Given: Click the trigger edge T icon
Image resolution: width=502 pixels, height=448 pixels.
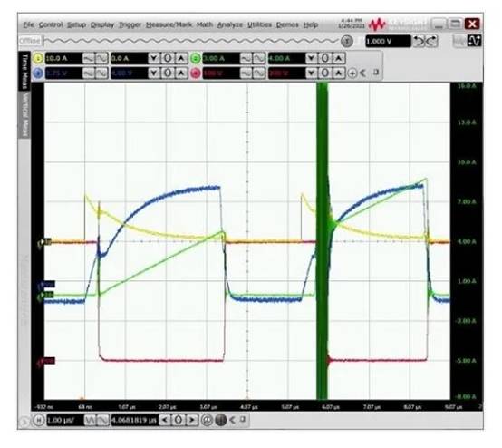Looking at the screenshot, I should coord(347,41).
